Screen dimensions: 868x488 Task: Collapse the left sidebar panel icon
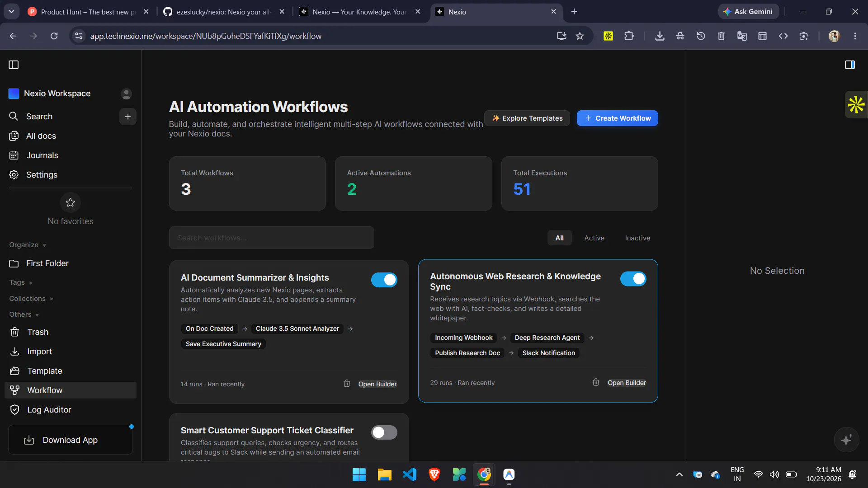click(14, 65)
